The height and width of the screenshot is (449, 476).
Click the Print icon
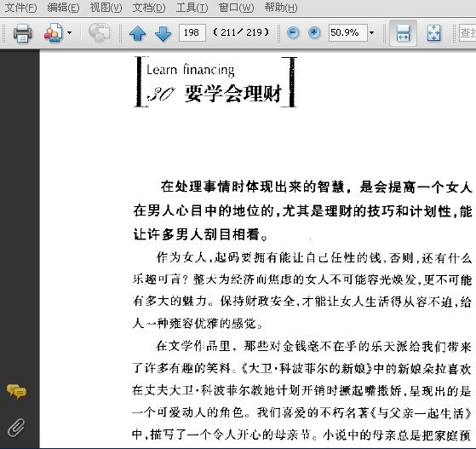tap(22, 32)
